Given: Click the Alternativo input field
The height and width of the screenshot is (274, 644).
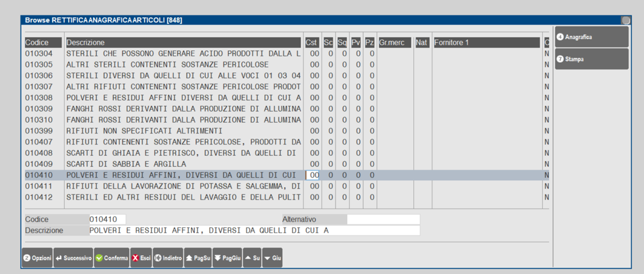Looking at the screenshot, I should (383, 219).
